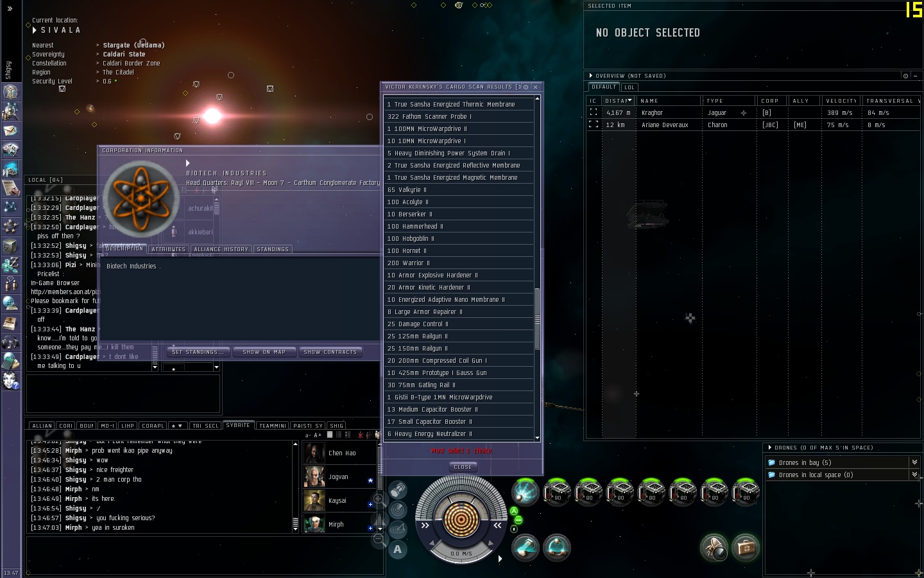The height and width of the screenshot is (578, 924).
Task: Activate the lightning module in the top rack
Action: 526,493
